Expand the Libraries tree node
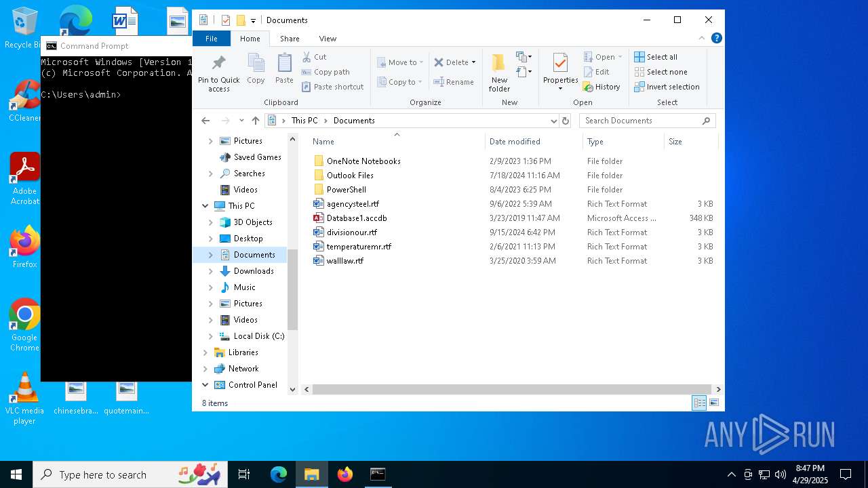Viewport: 868px width, 488px height. [x=205, y=352]
